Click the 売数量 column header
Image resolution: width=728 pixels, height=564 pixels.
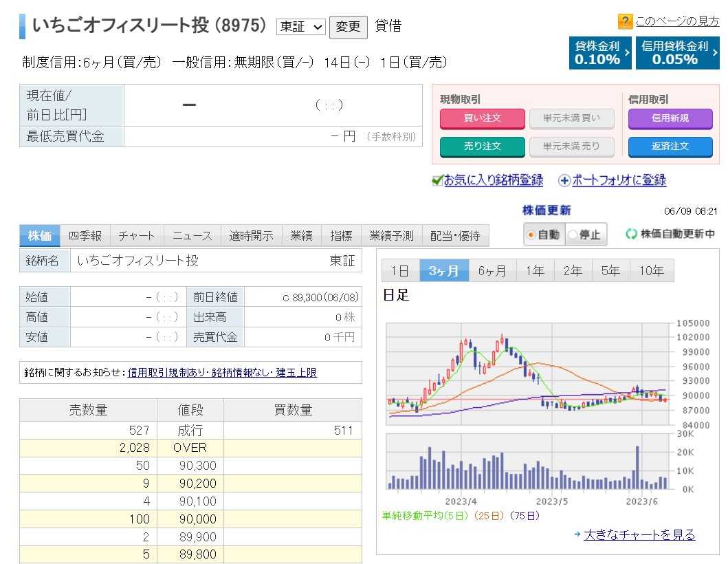click(88, 410)
